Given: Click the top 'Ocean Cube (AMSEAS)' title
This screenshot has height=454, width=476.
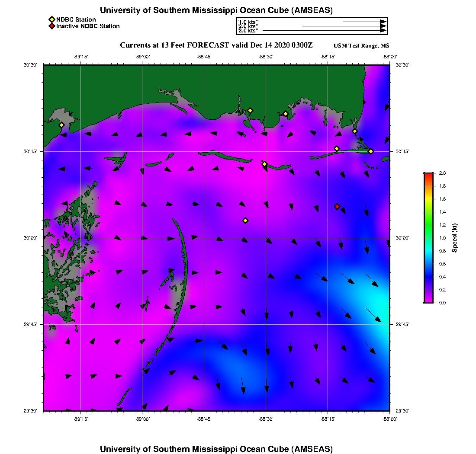Looking at the screenshot, I should 216,10.
